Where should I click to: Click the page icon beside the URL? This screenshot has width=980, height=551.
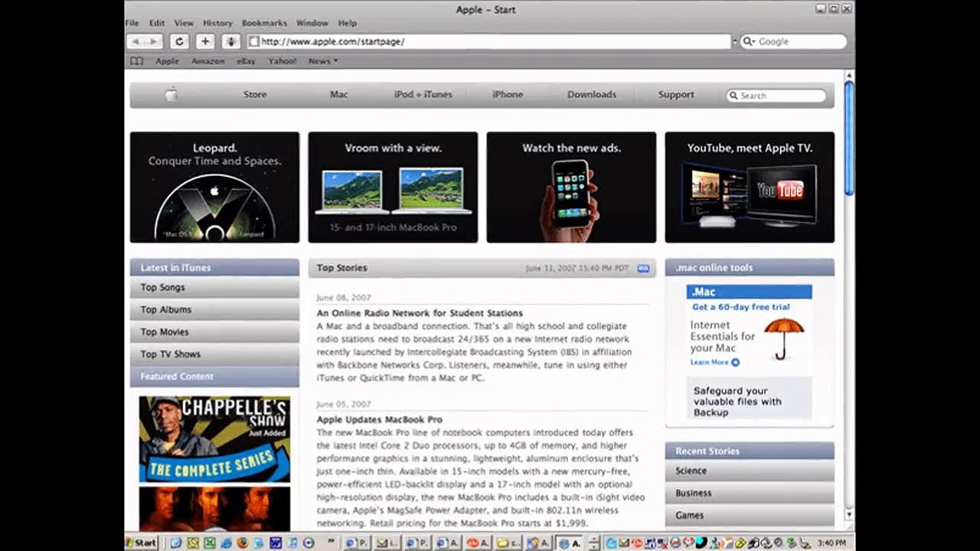coord(254,41)
